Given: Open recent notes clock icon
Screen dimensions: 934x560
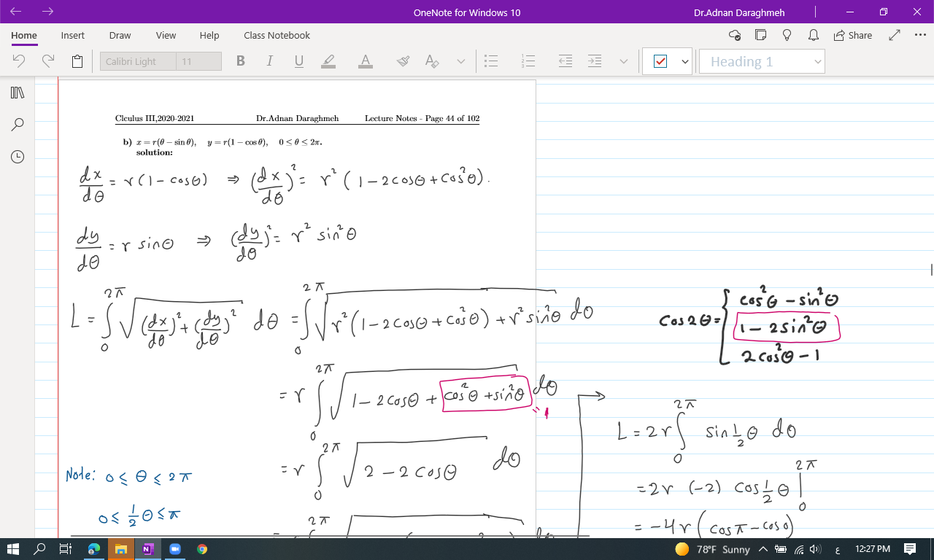Looking at the screenshot, I should coord(18,156).
